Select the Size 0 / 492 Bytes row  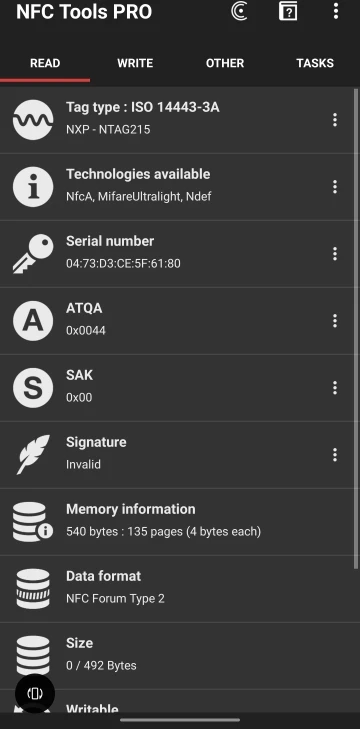[177, 656]
